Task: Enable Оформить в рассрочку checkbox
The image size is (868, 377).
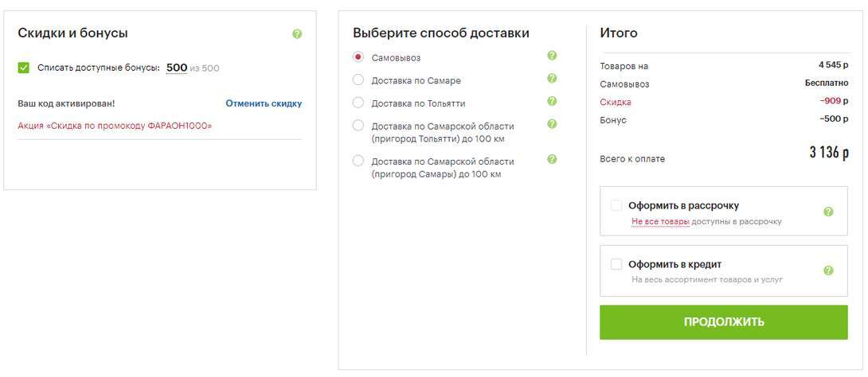Action: [x=616, y=205]
